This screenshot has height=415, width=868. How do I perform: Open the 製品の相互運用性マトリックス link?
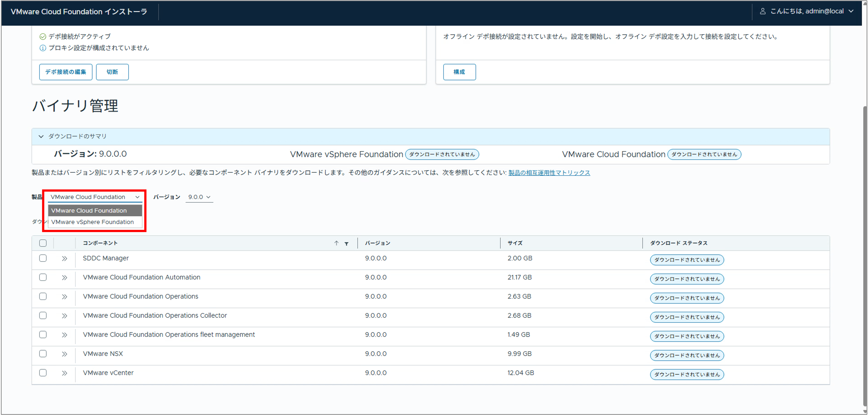tap(549, 173)
